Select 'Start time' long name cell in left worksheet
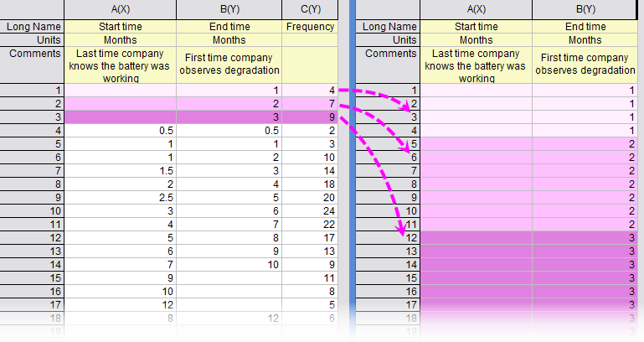The width and height of the screenshot is (644, 342). 120,27
